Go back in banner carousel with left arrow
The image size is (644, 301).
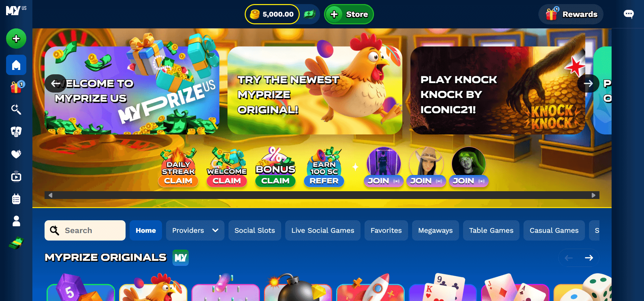click(56, 83)
